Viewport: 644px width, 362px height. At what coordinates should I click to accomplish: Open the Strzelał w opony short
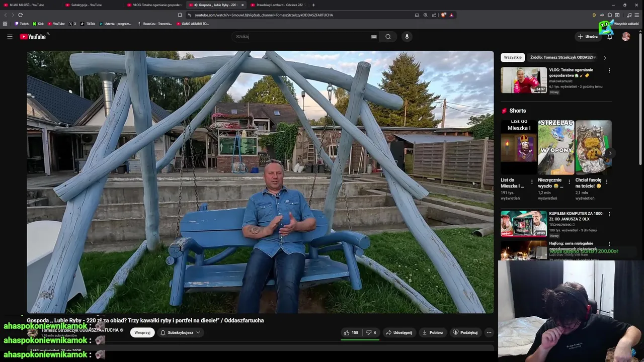click(x=556, y=147)
